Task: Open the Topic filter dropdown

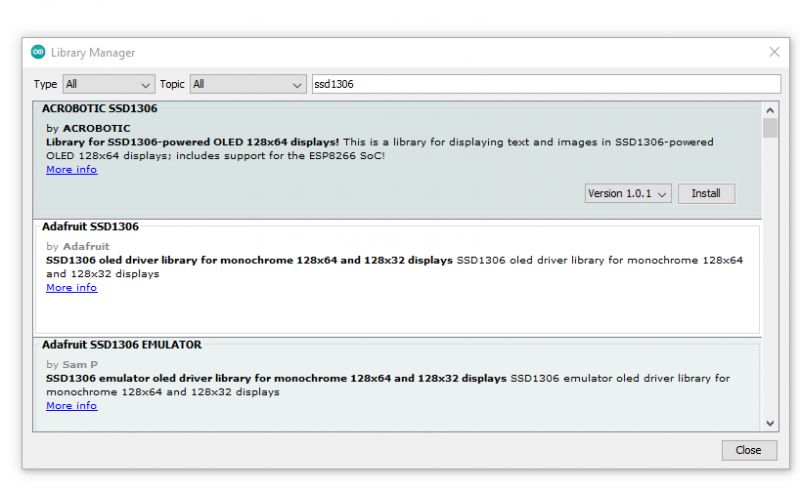Action: click(247, 84)
